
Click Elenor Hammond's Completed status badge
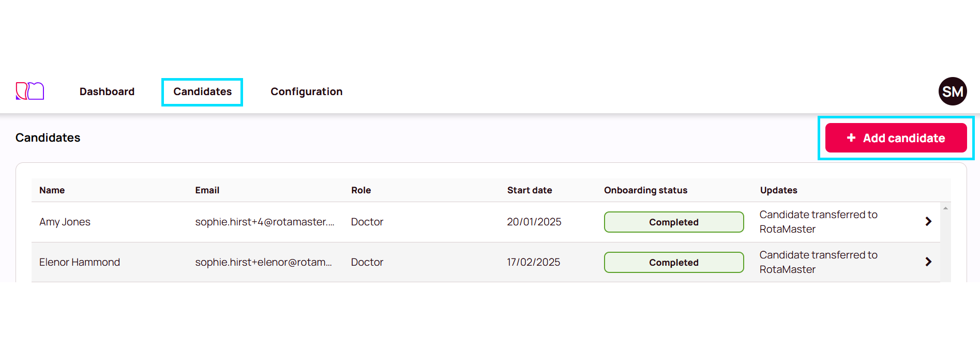[674, 262]
